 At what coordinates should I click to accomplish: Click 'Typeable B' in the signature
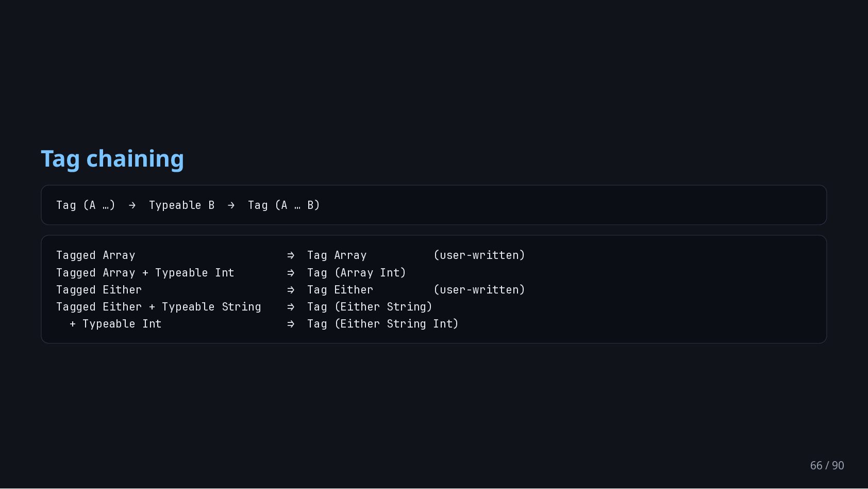pos(181,205)
